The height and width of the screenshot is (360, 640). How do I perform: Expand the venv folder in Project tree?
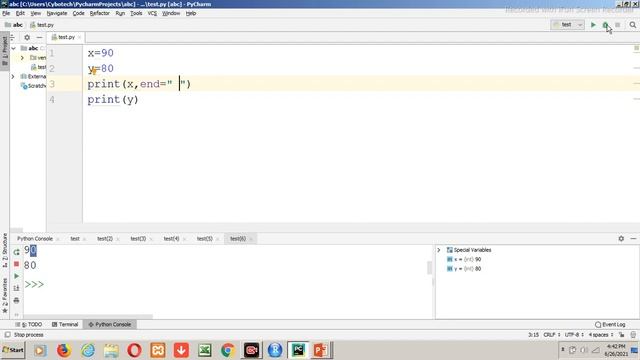click(22, 58)
